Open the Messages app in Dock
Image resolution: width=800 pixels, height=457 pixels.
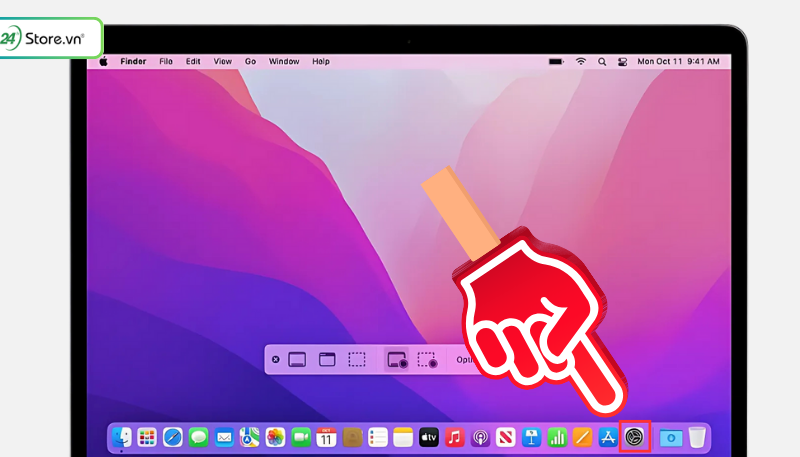pyautogui.click(x=198, y=437)
